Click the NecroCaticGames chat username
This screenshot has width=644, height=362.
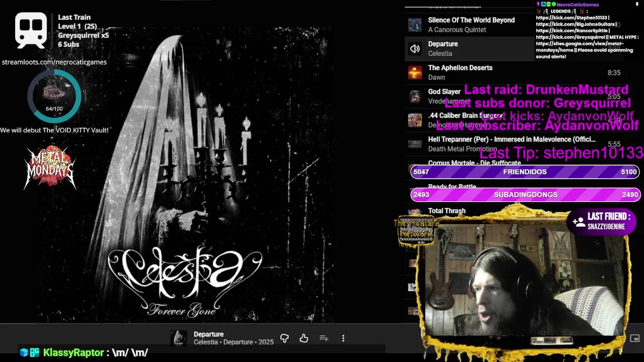click(578, 5)
